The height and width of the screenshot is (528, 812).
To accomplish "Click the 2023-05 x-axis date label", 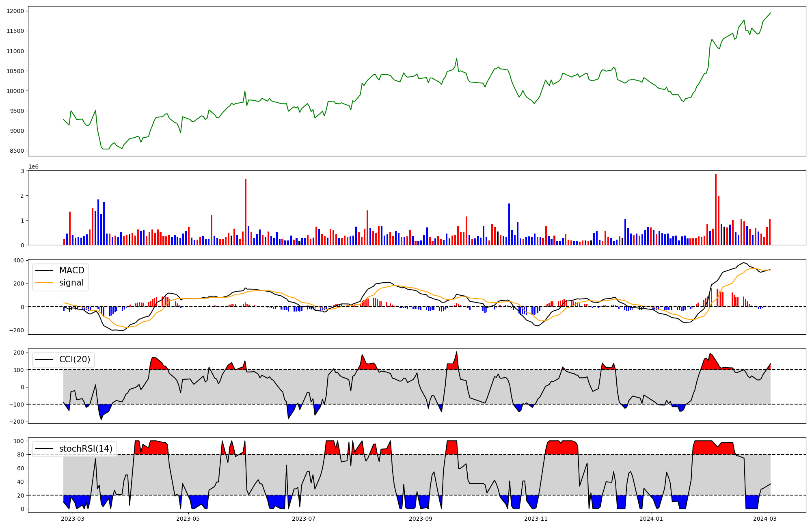I will (x=188, y=519).
